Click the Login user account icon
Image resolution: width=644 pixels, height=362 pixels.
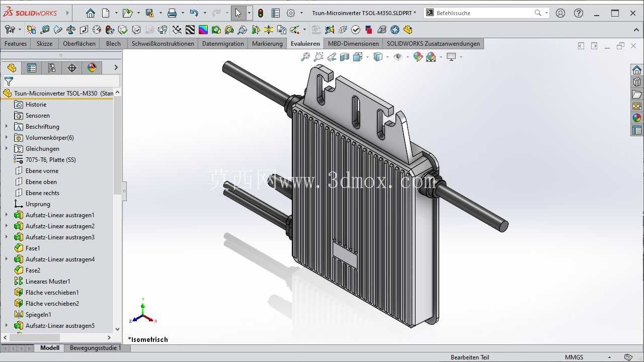560,13
